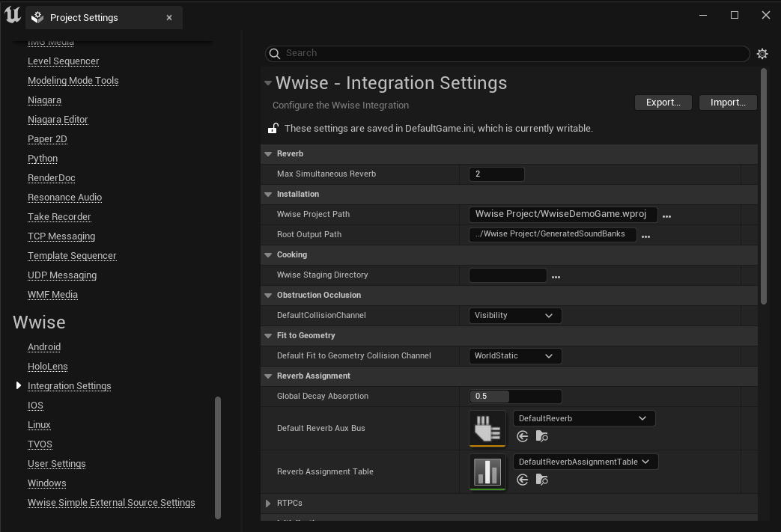Open the DefaultReverb asset dropdown

[584, 418]
